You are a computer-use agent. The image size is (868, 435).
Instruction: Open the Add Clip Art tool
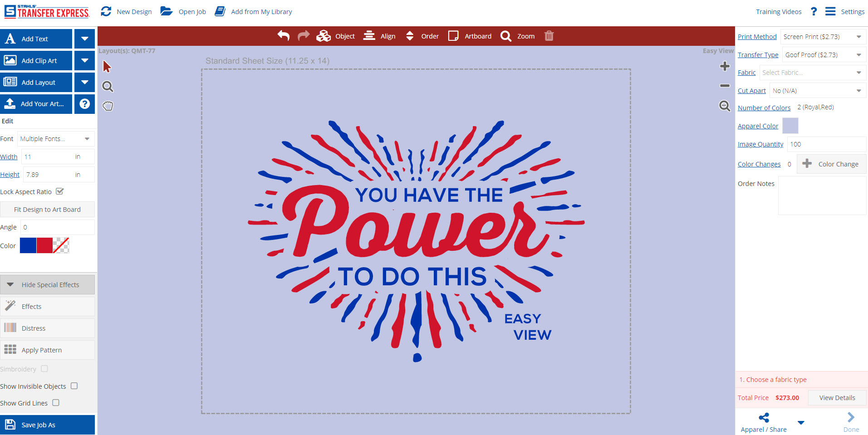pyautogui.click(x=36, y=60)
